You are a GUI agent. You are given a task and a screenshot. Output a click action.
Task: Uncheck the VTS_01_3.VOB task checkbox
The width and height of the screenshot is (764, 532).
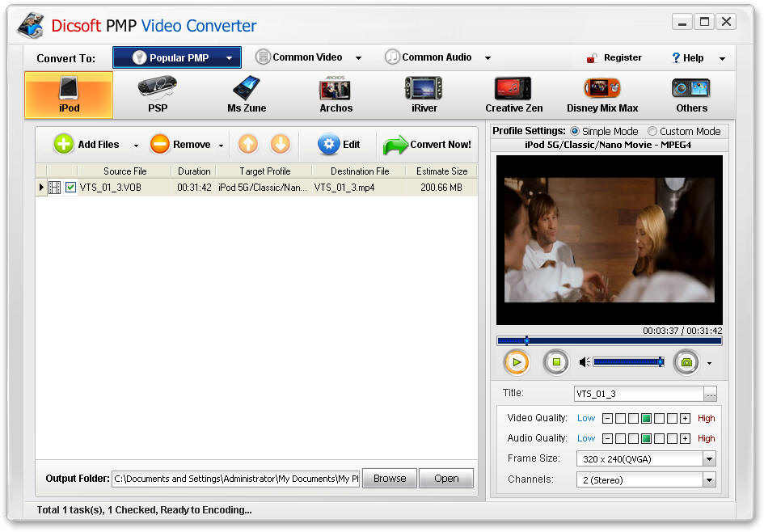tap(70, 187)
